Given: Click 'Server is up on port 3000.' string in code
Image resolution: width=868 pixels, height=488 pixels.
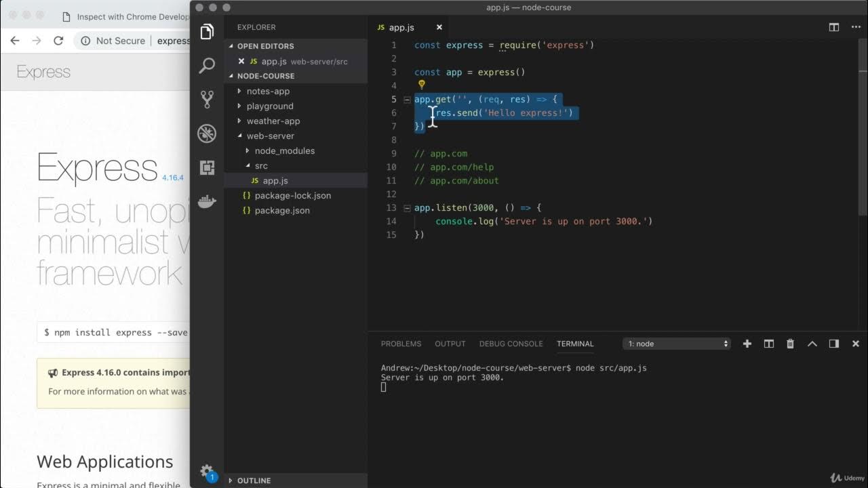Looking at the screenshot, I should [573, 221].
